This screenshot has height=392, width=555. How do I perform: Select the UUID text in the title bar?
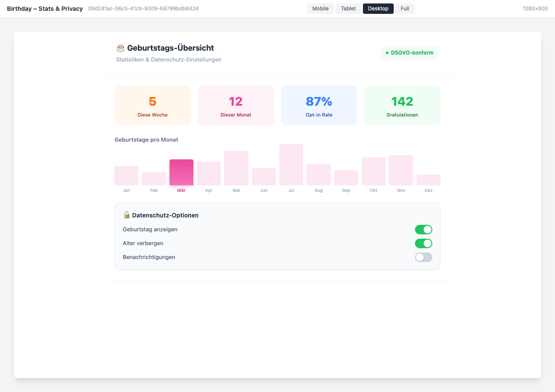click(143, 8)
